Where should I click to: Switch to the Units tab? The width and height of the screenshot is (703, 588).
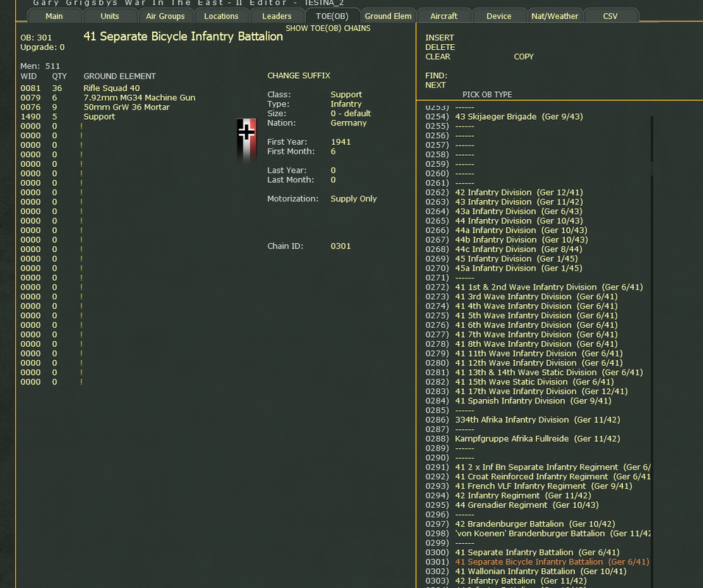(110, 16)
